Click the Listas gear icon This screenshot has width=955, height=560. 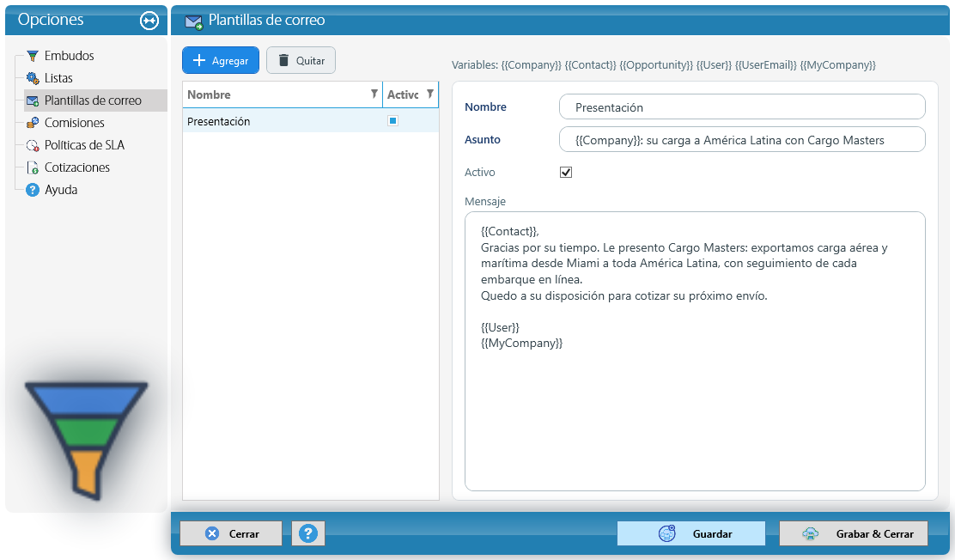pos(33,78)
